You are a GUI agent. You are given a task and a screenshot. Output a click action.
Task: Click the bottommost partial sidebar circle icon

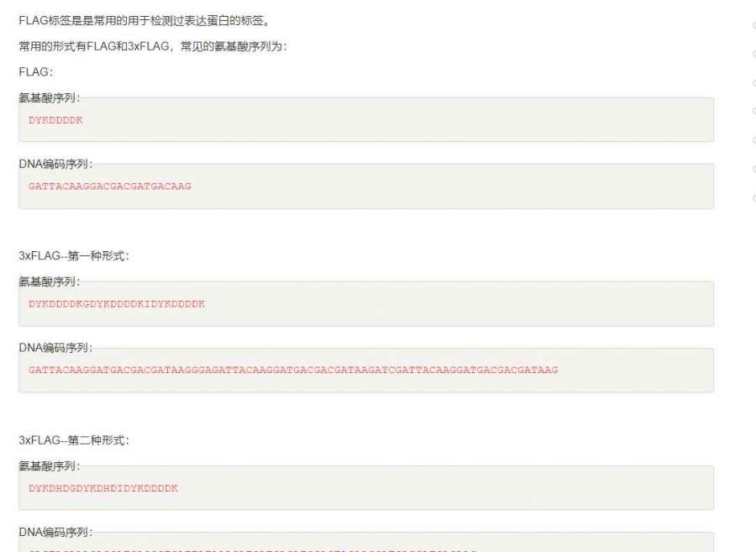pyautogui.click(x=753, y=197)
